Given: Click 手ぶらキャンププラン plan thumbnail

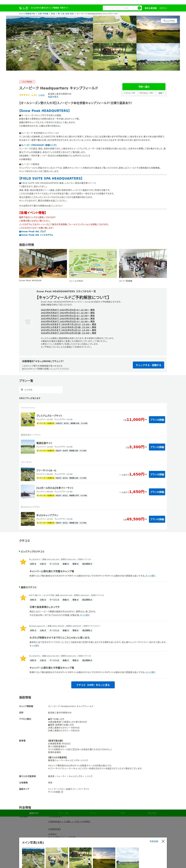Looking at the screenshot, I should (x=28, y=519).
